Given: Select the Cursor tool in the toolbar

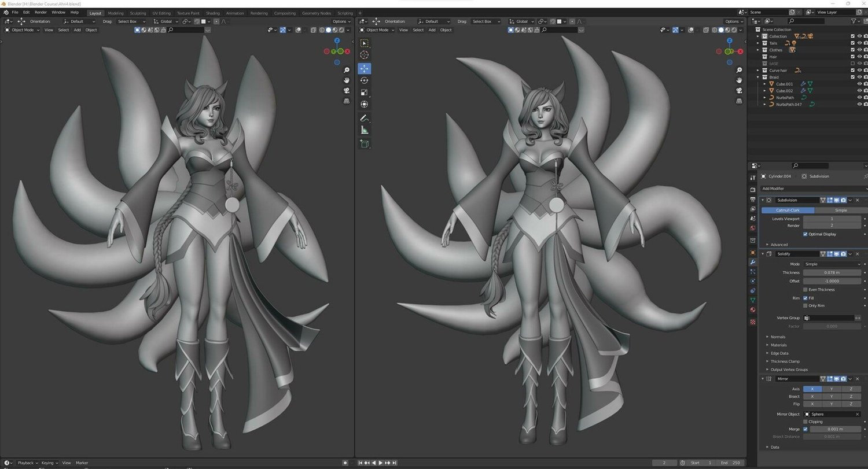Looking at the screenshot, I should [x=364, y=54].
